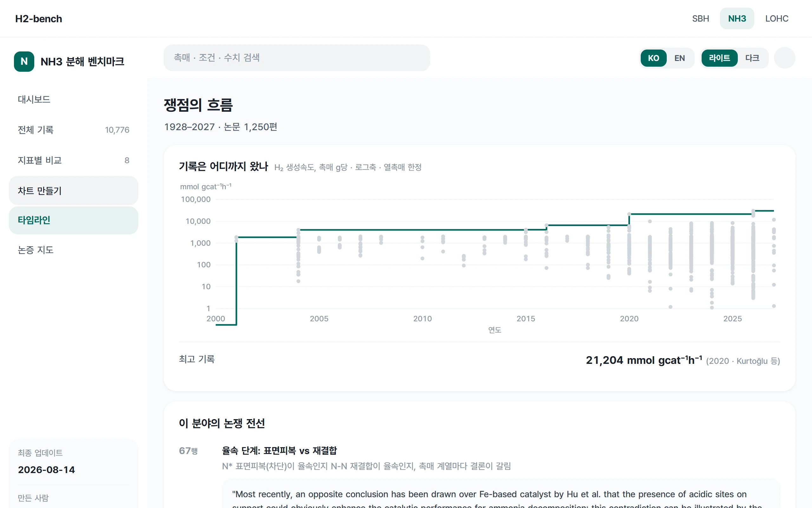Click the 촉매 · 조건 · 수치 검색 search field

(x=297, y=58)
